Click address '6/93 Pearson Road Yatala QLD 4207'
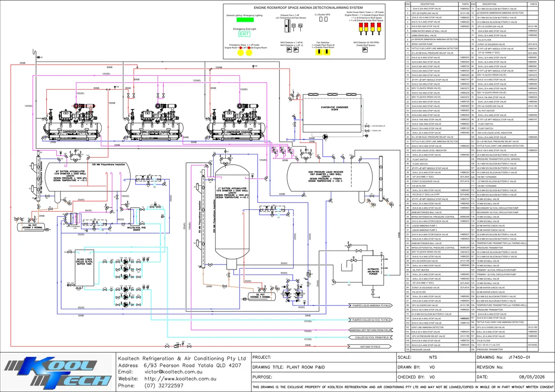Image resolution: width=555 pixels, height=392 pixels. (193, 365)
